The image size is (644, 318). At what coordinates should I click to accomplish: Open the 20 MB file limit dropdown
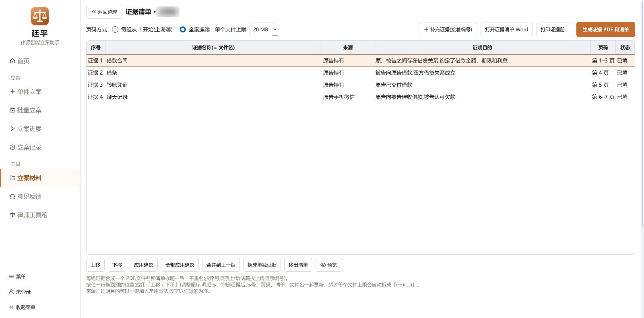tap(264, 29)
